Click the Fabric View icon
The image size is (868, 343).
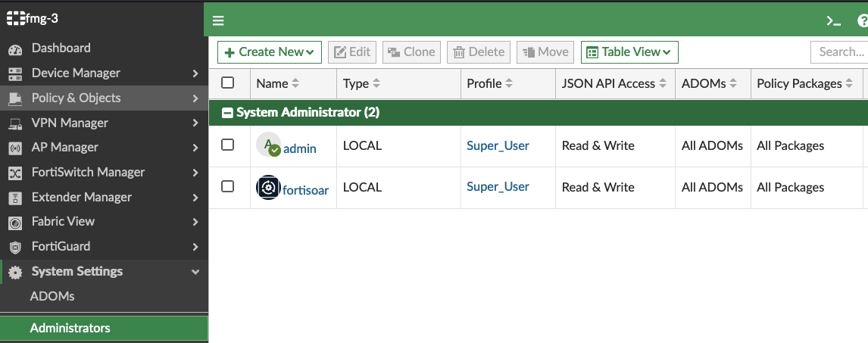click(15, 223)
